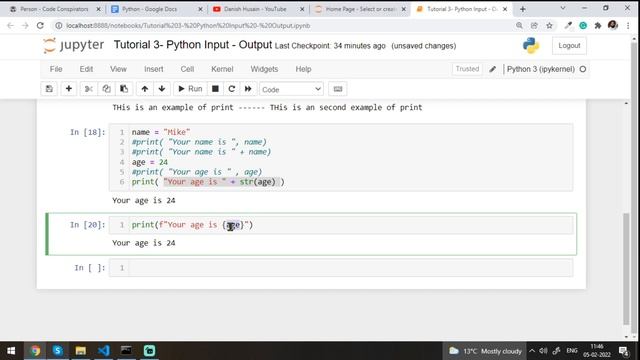Show hidden system tray icons chevron
The width and height of the screenshot is (640, 360).
coord(532,351)
